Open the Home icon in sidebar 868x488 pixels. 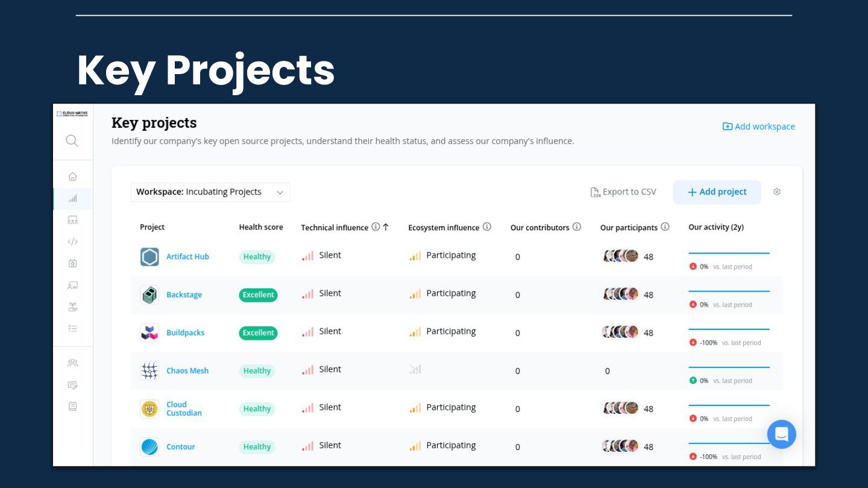pyautogui.click(x=72, y=177)
